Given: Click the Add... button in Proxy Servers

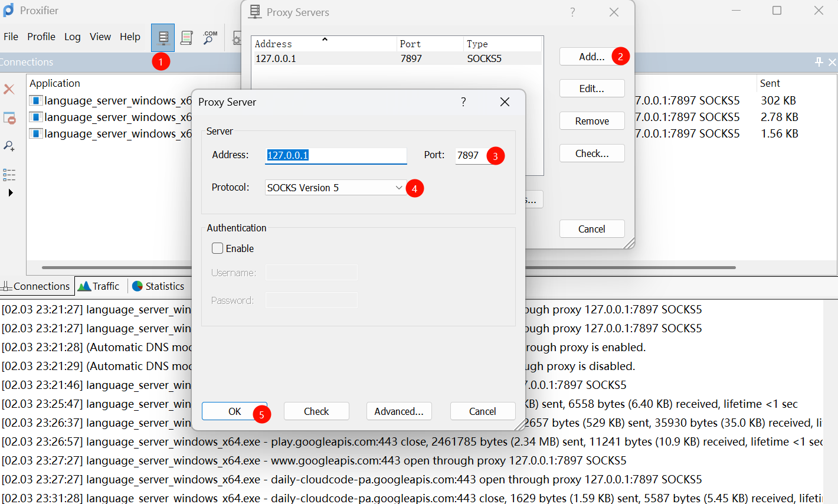Looking at the screenshot, I should tap(591, 57).
